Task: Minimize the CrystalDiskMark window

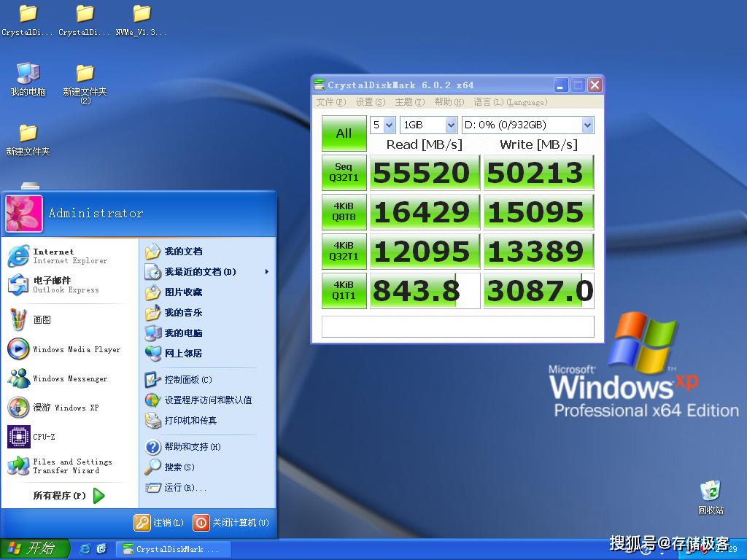Action: click(x=561, y=85)
